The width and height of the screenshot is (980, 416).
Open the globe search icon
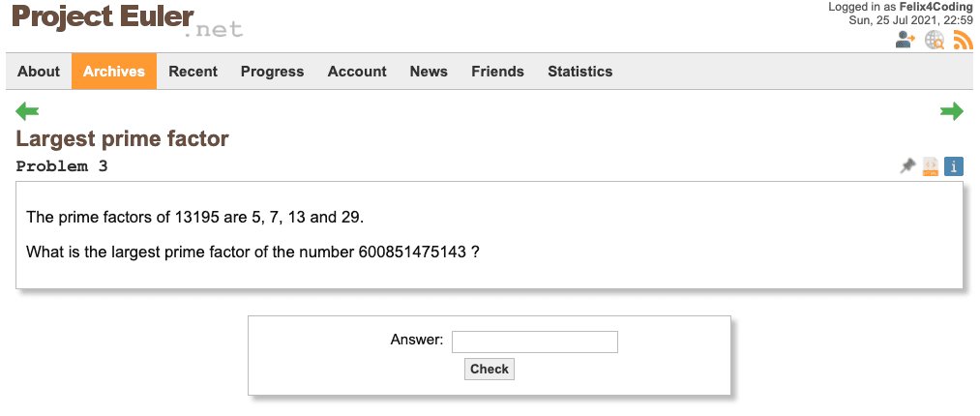point(935,40)
